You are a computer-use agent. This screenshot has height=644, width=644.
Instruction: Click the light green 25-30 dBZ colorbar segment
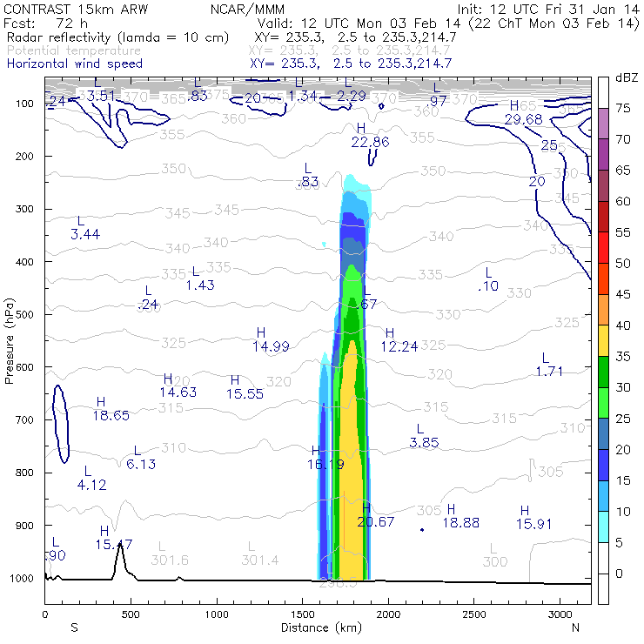click(603, 402)
